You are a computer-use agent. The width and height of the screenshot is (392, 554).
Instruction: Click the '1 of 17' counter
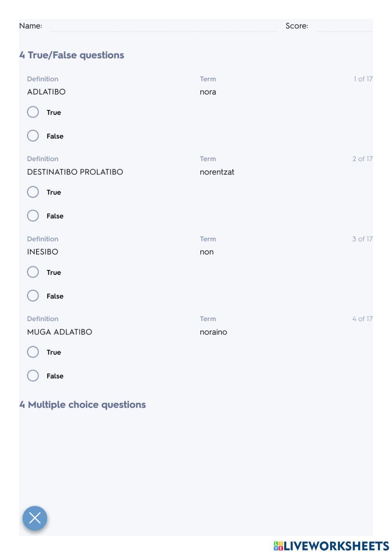[x=363, y=79]
